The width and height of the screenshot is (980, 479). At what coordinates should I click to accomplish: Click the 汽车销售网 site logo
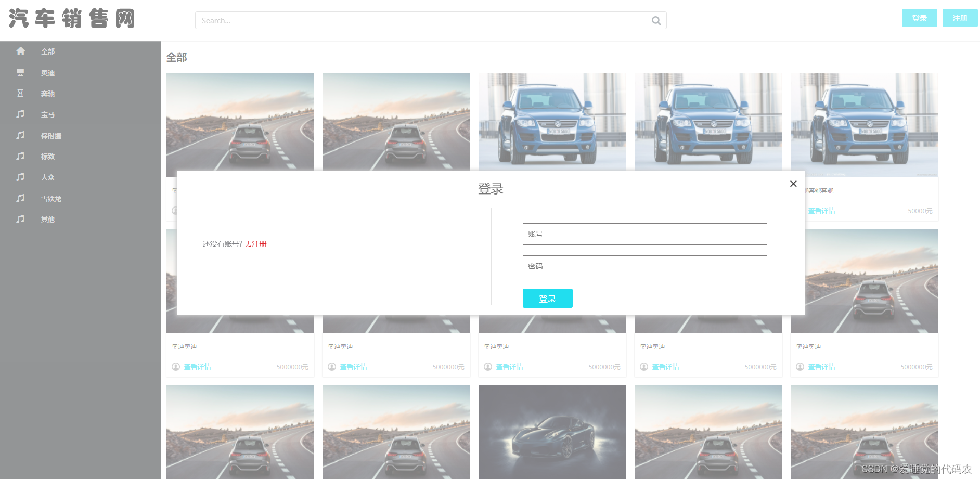[72, 19]
